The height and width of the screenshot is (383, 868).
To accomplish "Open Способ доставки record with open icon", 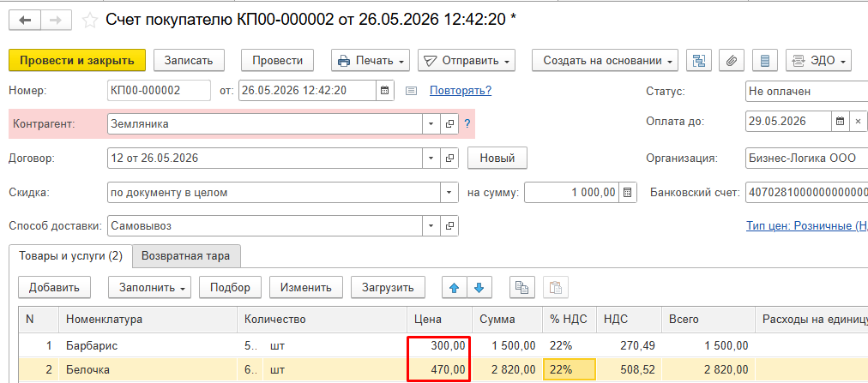I will (x=449, y=225).
